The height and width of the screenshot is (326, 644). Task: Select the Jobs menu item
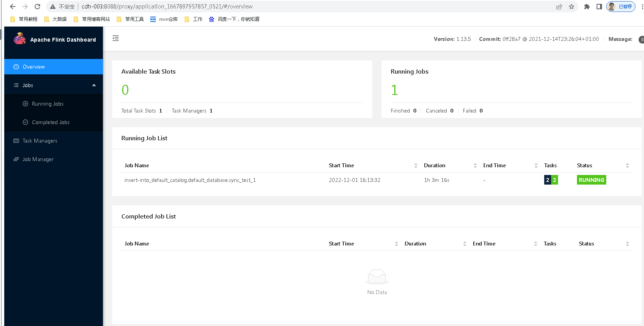54,85
